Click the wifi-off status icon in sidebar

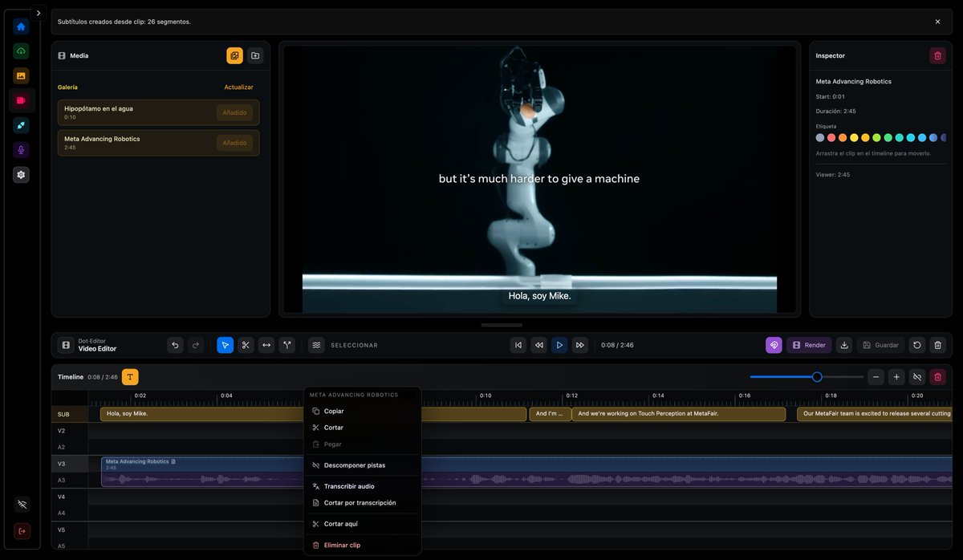pos(22,505)
